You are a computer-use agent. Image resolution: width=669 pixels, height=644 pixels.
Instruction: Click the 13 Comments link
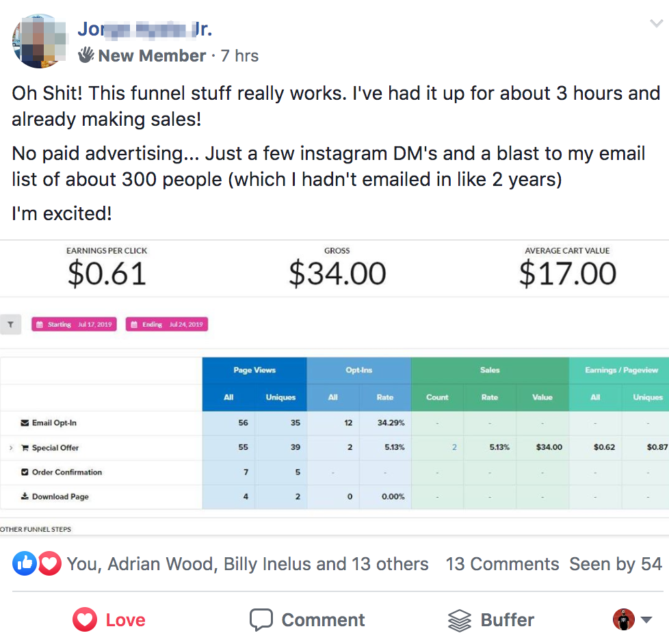pos(502,564)
